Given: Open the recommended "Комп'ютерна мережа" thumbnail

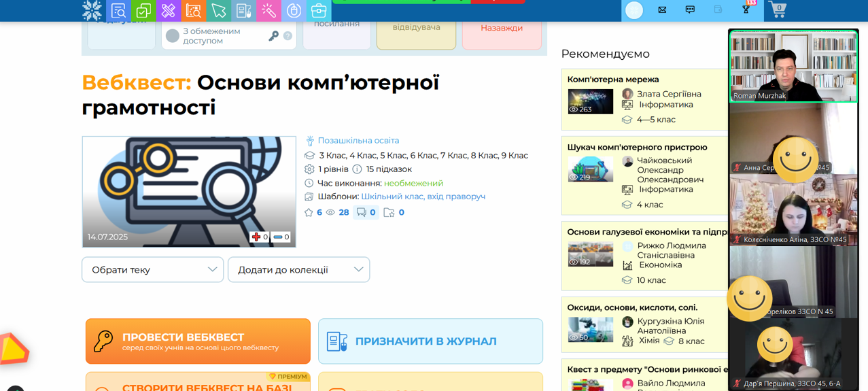Looking at the screenshot, I should pos(590,101).
